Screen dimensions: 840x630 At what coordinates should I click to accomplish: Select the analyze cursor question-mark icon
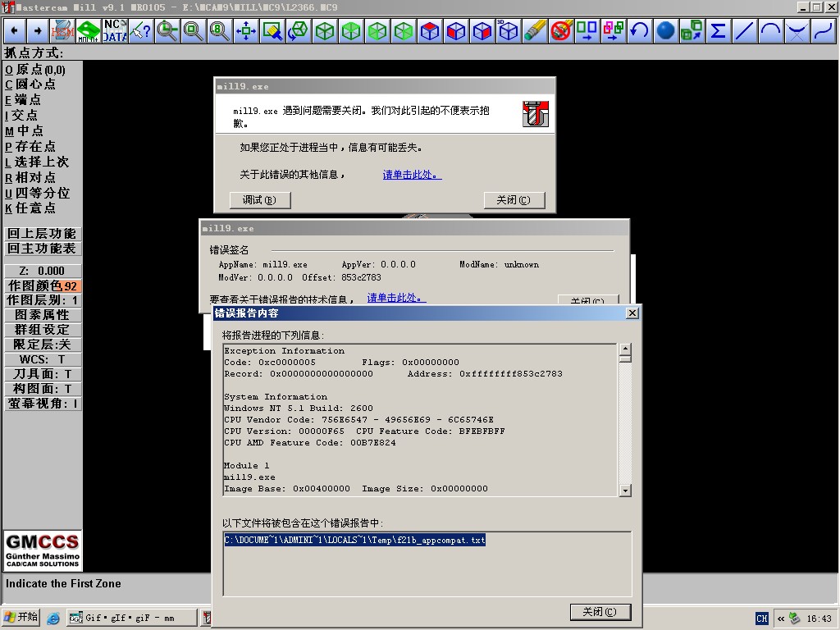pos(141,31)
